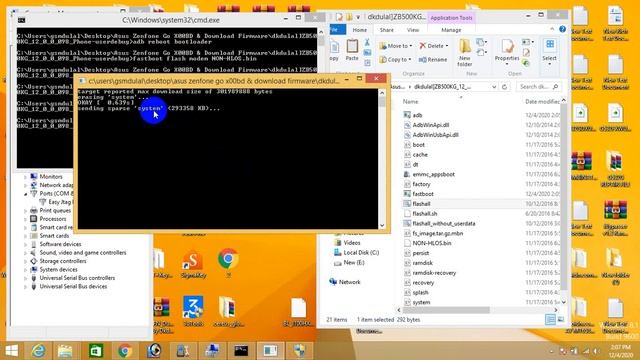Open File Explorer from the taskbar
The image size is (640, 360).
pyautogui.click(x=65, y=351)
